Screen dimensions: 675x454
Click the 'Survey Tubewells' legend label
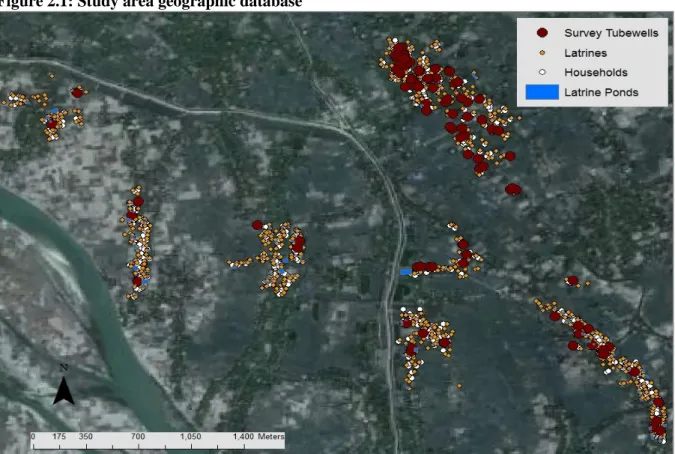click(x=611, y=33)
